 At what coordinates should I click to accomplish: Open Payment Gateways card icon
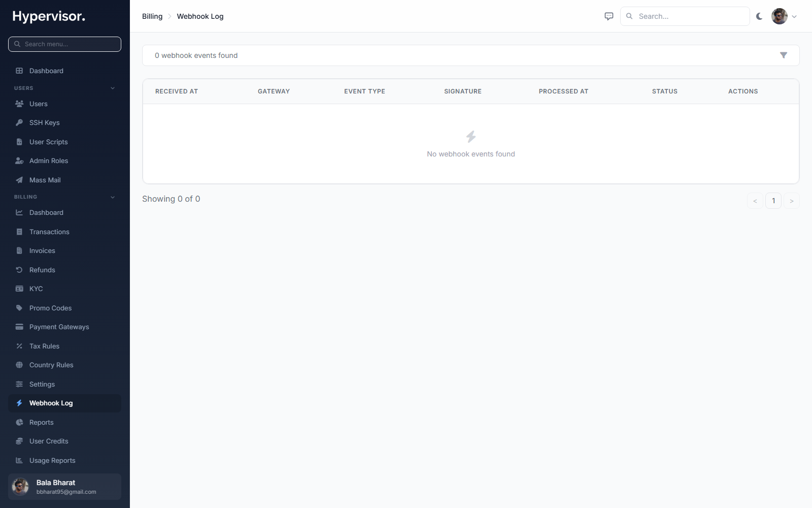(x=19, y=327)
